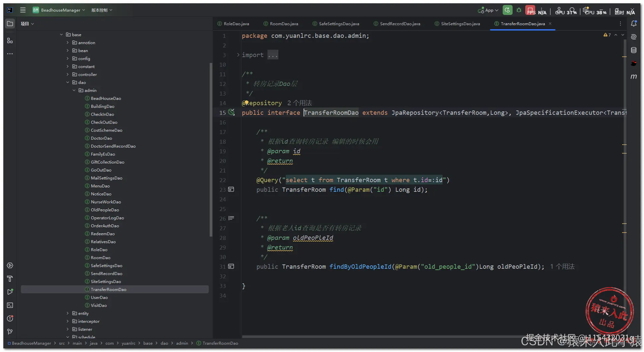Click the gutter icon beside line 23
The height and width of the screenshot is (352, 644).
[231, 189]
